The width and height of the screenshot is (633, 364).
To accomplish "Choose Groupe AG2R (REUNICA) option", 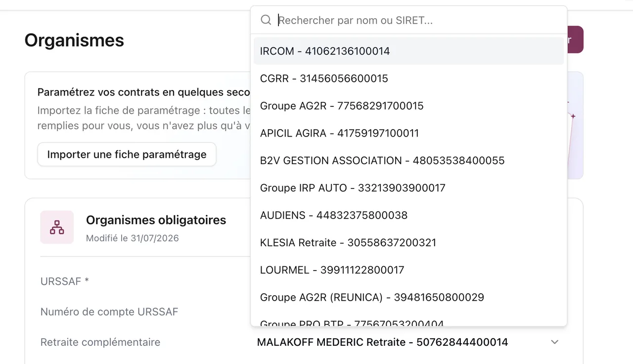I will pos(408,297).
